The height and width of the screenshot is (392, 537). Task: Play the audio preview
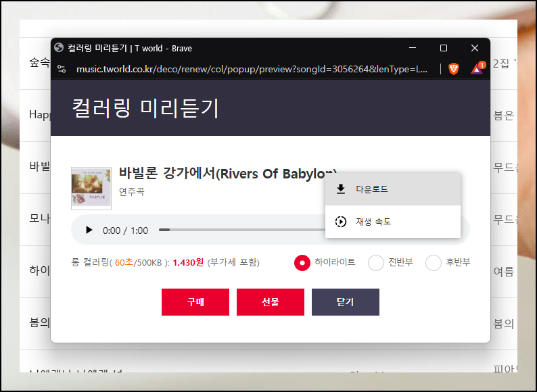click(x=89, y=230)
